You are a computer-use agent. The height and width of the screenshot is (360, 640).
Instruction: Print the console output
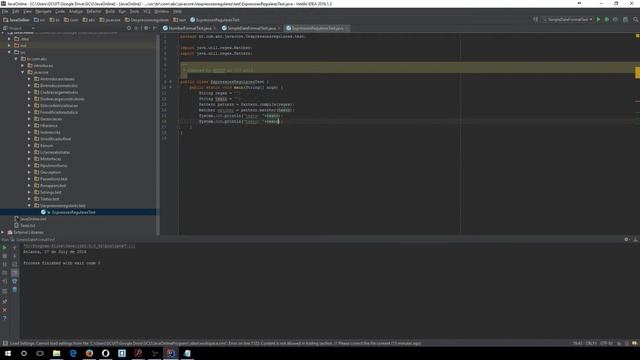pos(14,281)
